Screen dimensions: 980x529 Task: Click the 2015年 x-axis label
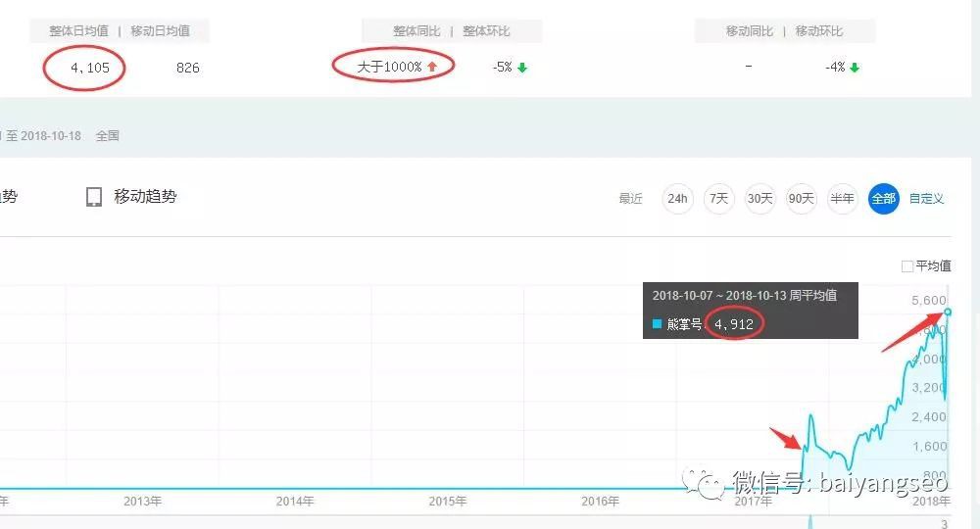click(x=448, y=501)
